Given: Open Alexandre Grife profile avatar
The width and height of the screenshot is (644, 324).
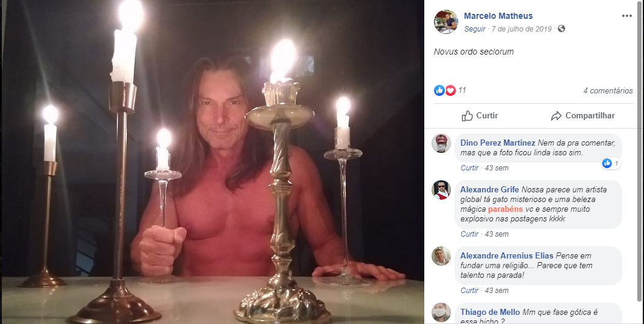Looking at the screenshot, I should 441,190.
